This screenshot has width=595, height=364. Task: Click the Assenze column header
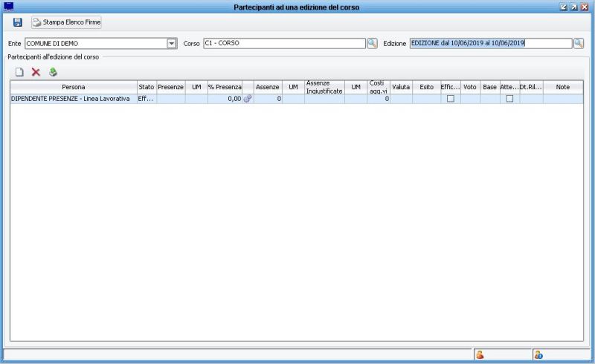coord(268,87)
